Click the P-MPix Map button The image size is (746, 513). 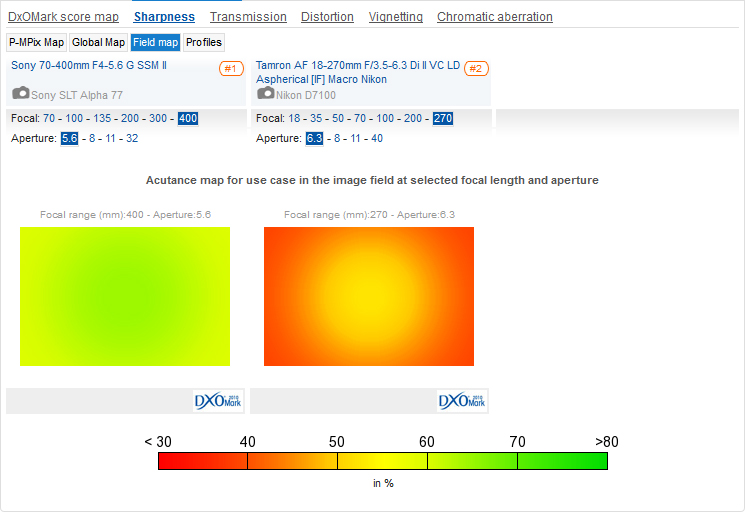37,42
